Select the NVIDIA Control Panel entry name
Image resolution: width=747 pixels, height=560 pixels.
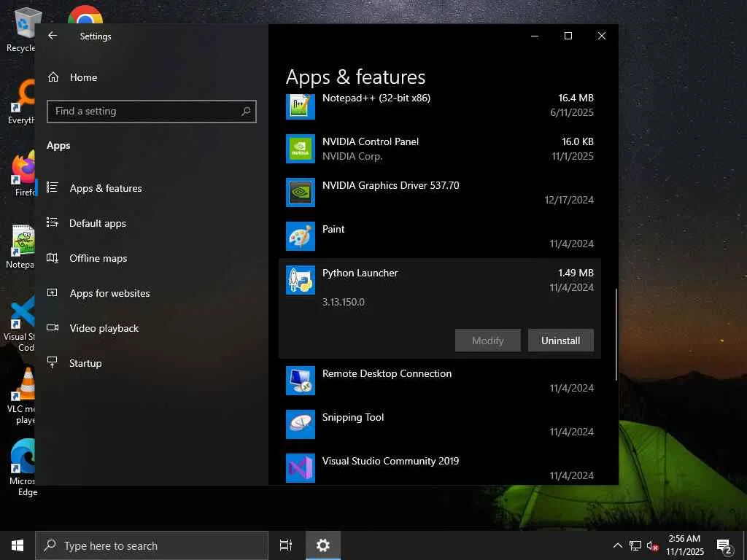370,141
